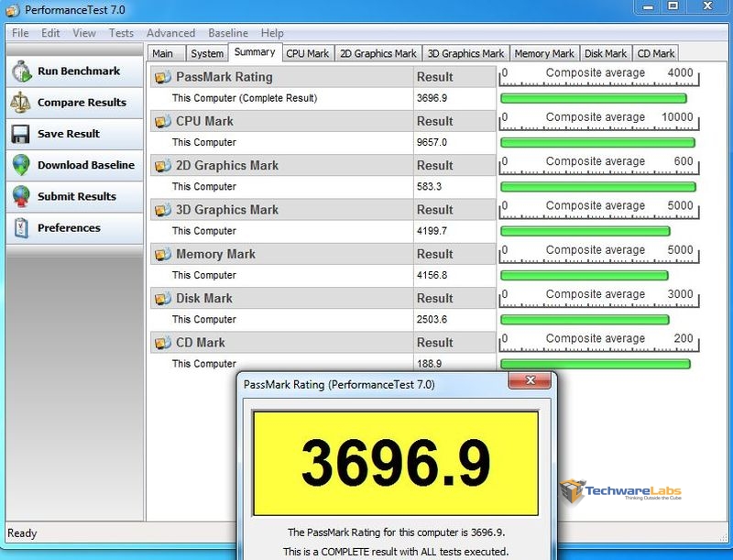Open the View menu

pos(84,33)
